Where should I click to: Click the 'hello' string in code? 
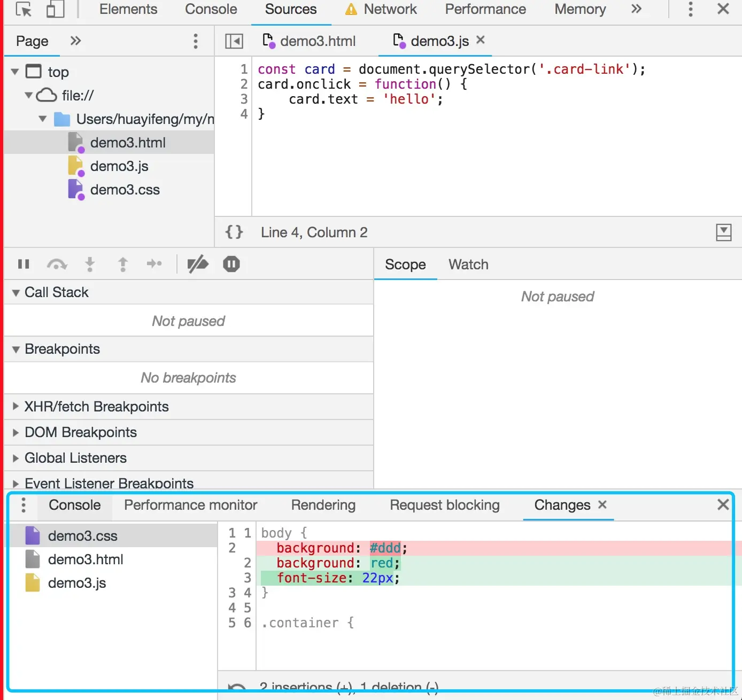pyautogui.click(x=409, y=99)
